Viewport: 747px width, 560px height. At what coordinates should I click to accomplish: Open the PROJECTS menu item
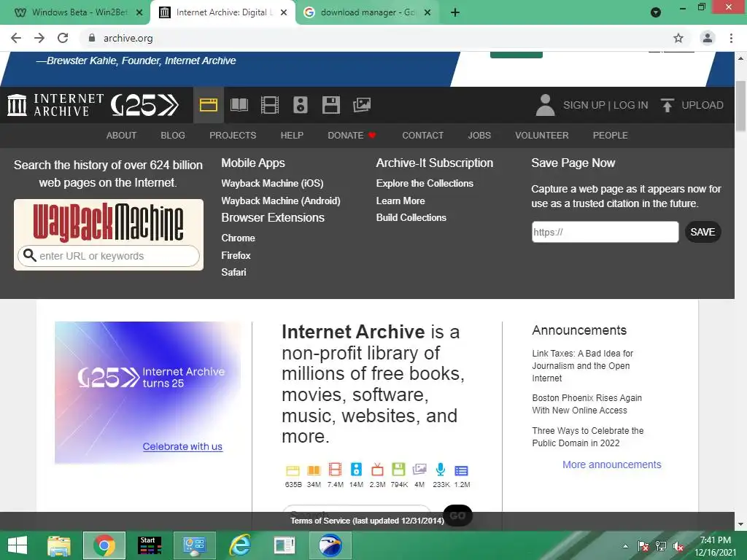(233, 136)
